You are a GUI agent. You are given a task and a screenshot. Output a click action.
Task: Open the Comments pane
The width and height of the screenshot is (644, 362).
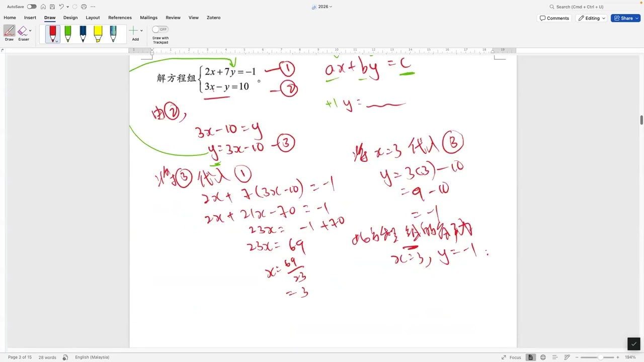pyautogui.click(x=554, y=18)
